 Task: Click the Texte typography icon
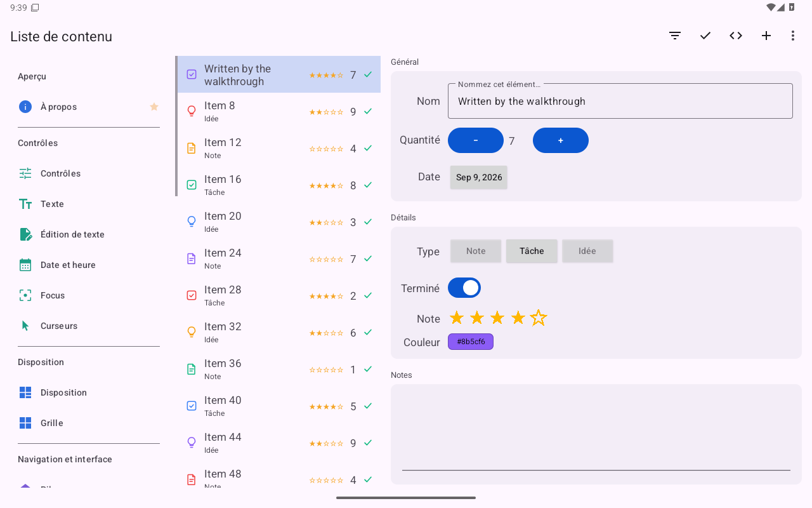(x=25, y=204)
